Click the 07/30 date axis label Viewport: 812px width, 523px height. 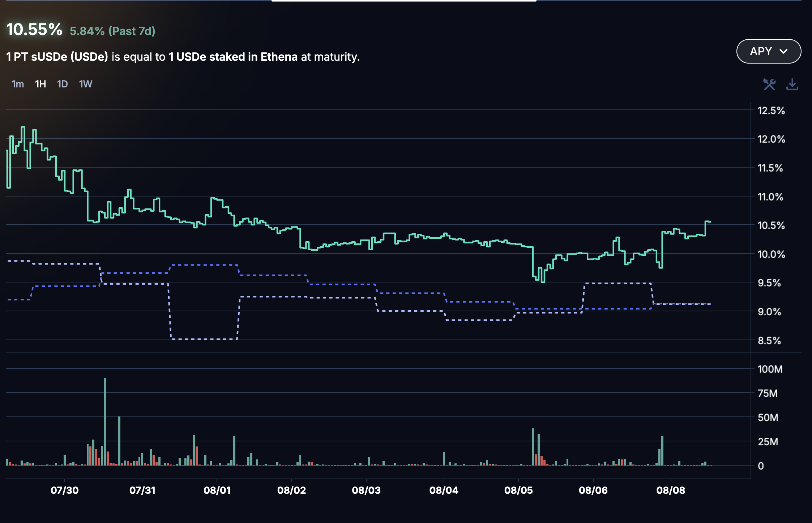click(65, 490)
